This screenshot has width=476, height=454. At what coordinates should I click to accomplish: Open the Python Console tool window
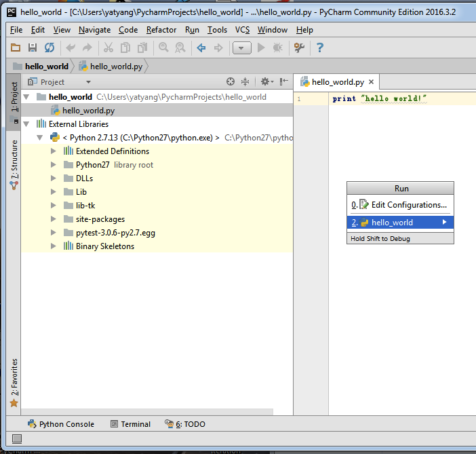point(61,424)
